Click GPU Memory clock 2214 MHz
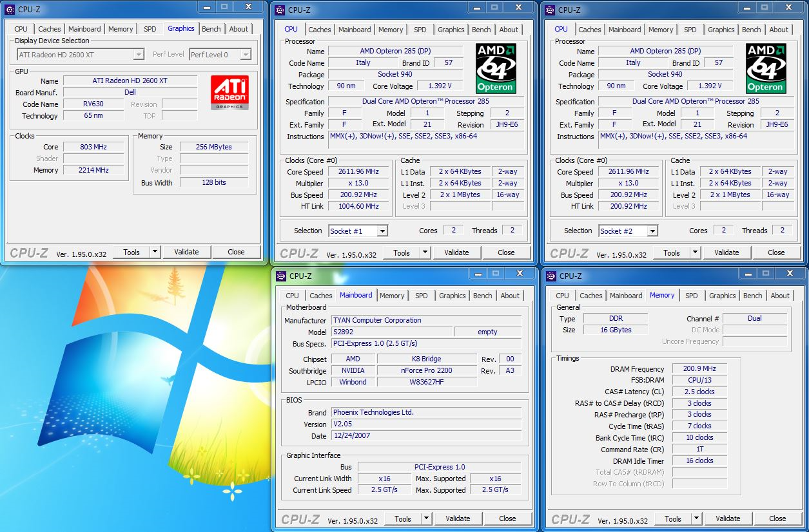 pos(93,170)
